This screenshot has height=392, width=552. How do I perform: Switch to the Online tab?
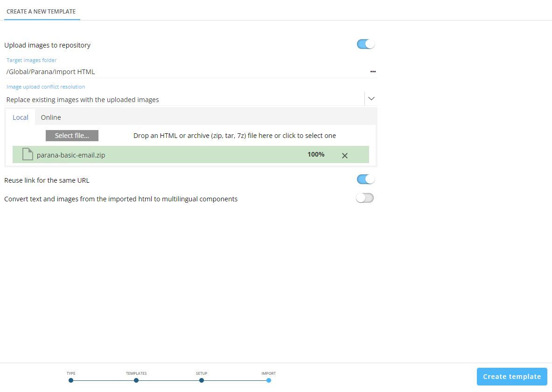point(51,117)
